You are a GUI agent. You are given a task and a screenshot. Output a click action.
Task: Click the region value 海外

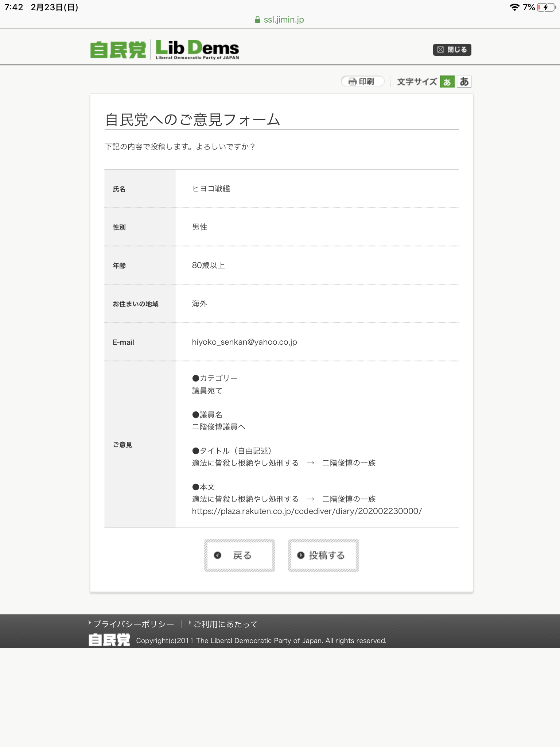199,303
